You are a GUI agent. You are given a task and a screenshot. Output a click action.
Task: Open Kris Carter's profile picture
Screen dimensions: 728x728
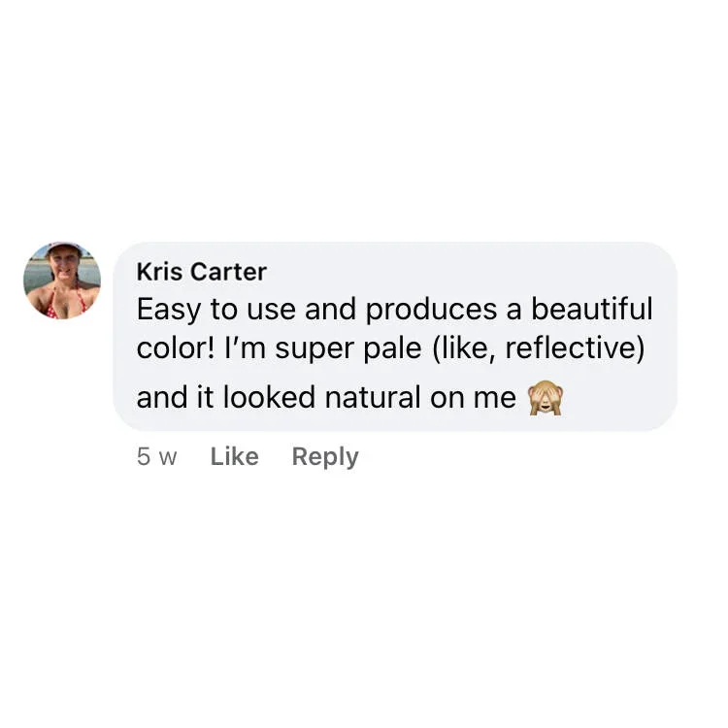(x=62, y=280)
